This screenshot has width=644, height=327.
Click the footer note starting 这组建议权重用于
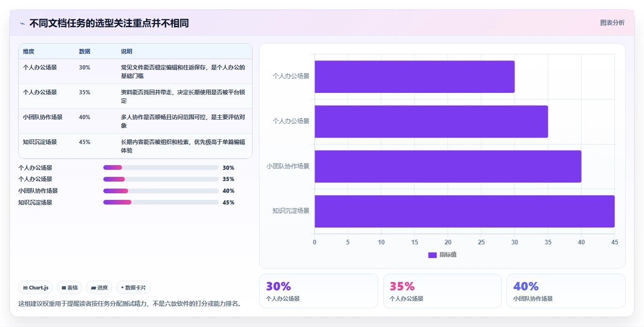tap(131, 304)
